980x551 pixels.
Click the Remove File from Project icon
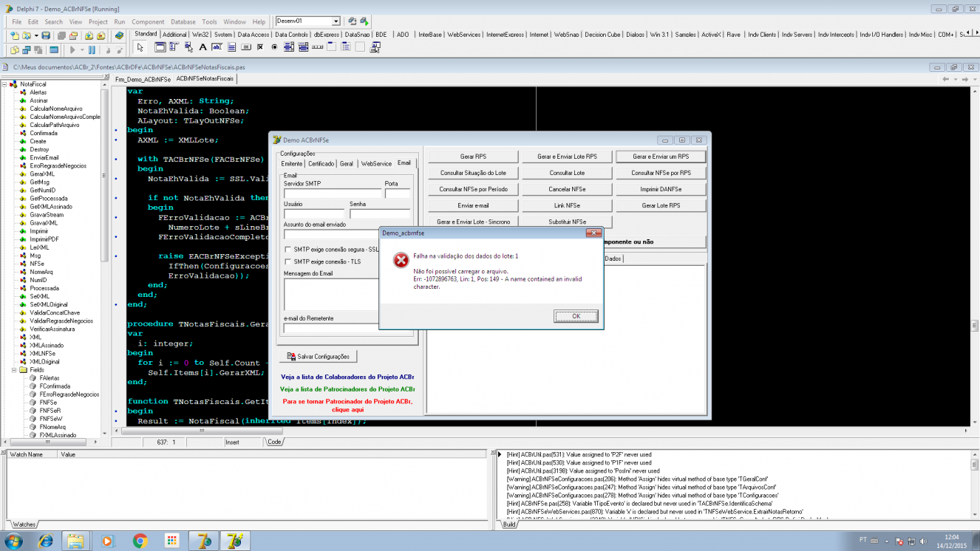(x=101, y=35)
